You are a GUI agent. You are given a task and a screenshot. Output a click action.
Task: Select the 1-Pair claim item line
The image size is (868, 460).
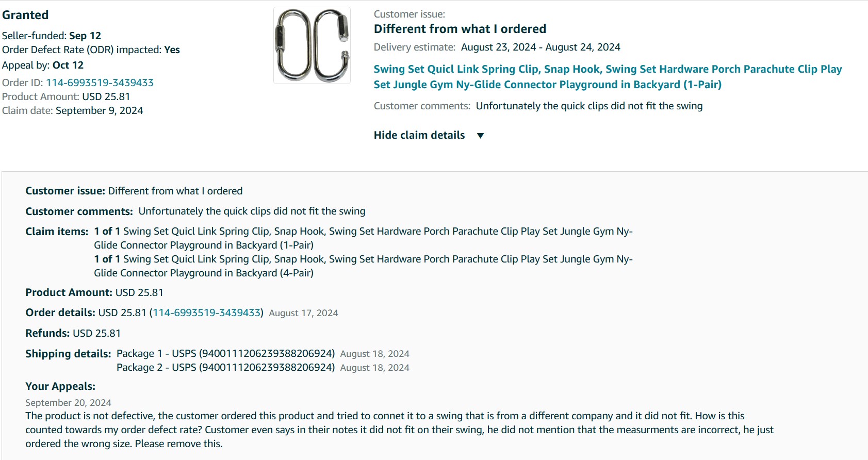tap(363, 238)
